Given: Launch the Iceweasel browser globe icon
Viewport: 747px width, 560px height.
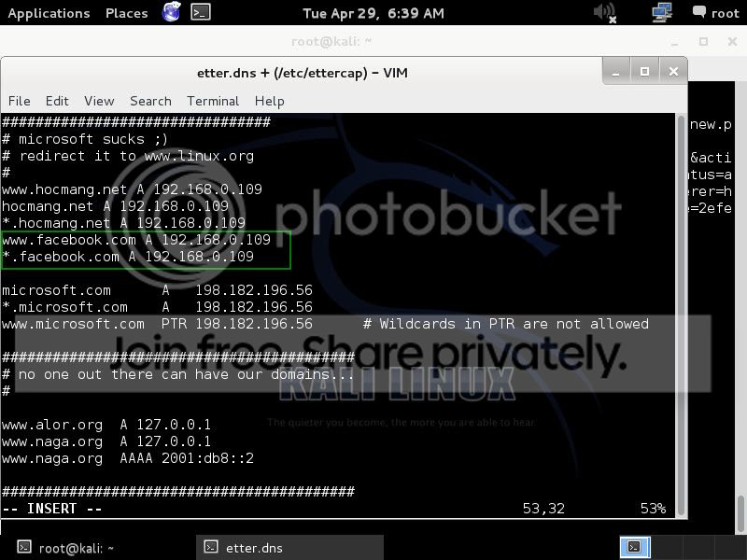Looking at the screenshot, I should pyautogui.click(x=171, y=12).
